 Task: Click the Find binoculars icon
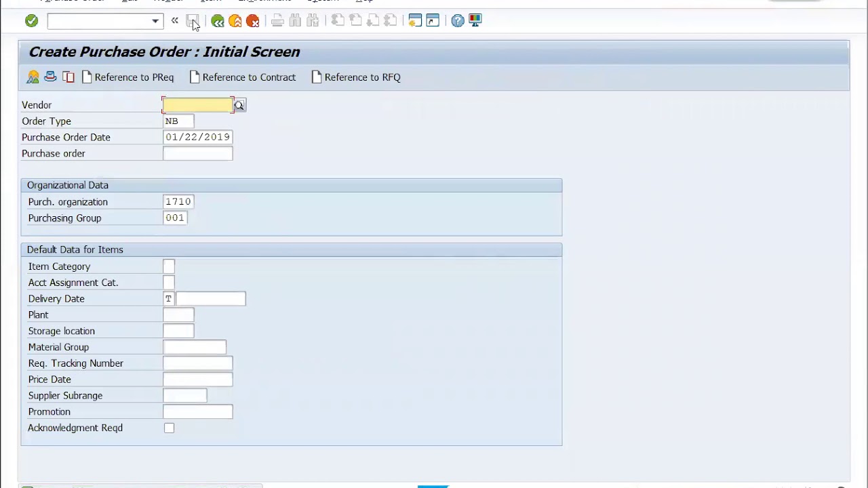[295, 21]
